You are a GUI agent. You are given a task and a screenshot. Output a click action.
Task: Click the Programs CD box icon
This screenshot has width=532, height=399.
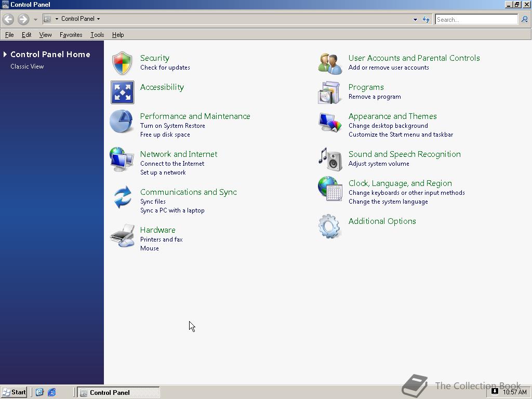(x=329, y=92)
